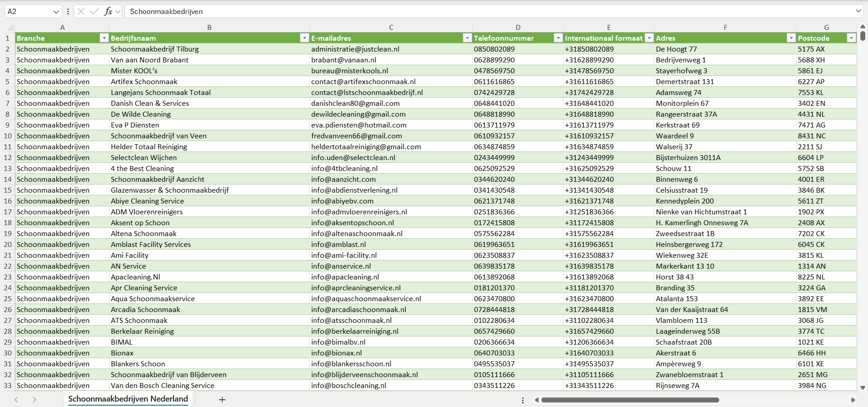Select column D header
This screenshot has width=868, height=407.
518,27
